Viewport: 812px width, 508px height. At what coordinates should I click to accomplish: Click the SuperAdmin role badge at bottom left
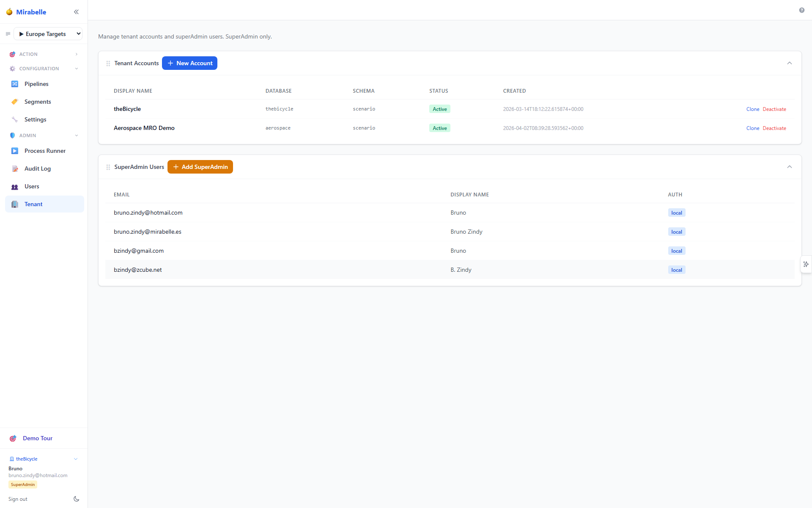point(23,484)
